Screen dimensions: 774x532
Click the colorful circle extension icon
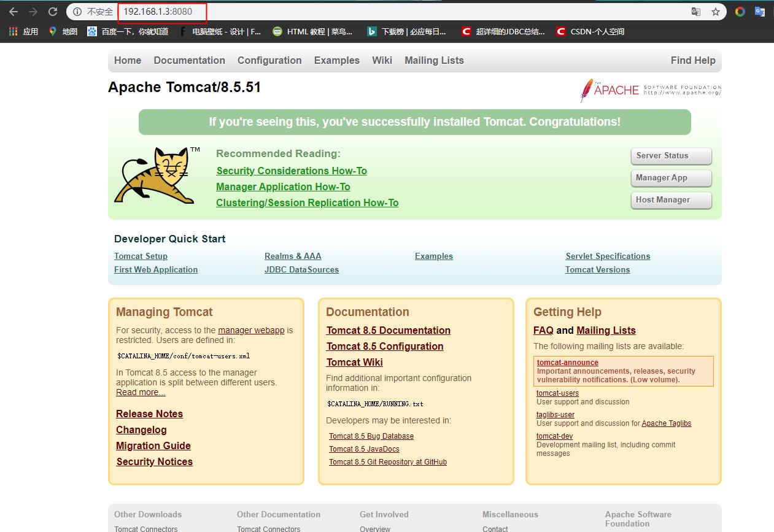coord(740,12)
